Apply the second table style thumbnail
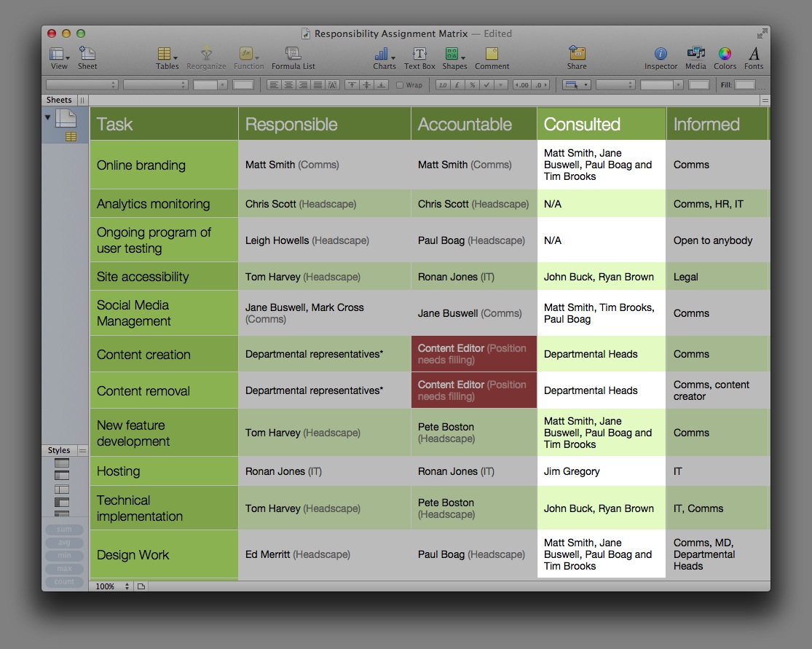This screenshot has width=812, height=649. 62,476
